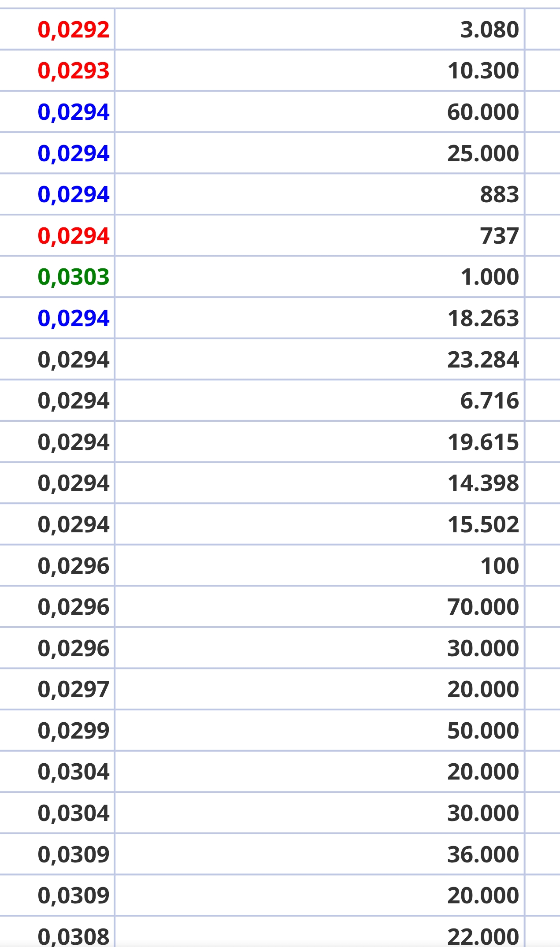Click the volume 23.284 cell
This screenshot has width=560, height=947.
319,359
